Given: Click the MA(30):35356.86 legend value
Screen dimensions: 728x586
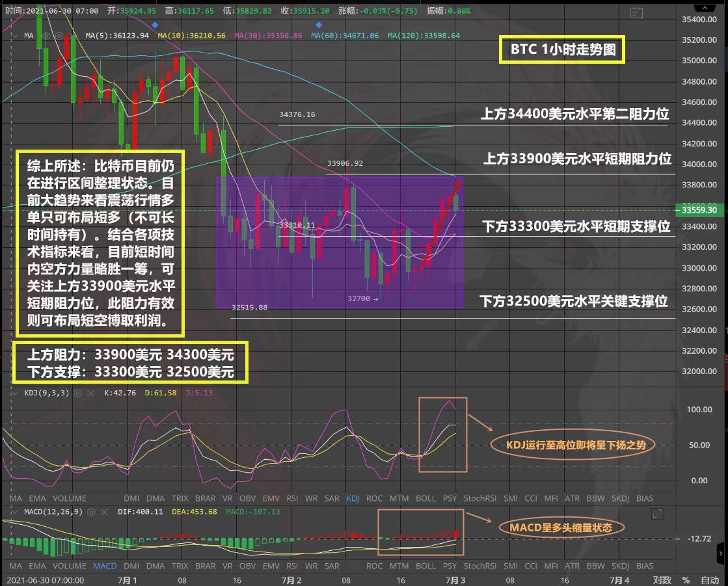Looking at the screenshot, I should tap(268, 36).
